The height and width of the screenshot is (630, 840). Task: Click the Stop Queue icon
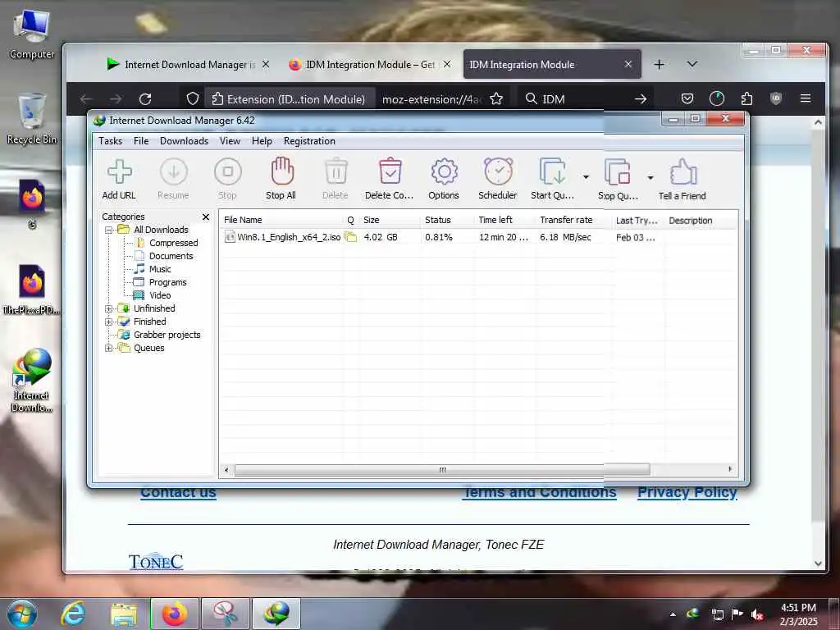point(617,172)
